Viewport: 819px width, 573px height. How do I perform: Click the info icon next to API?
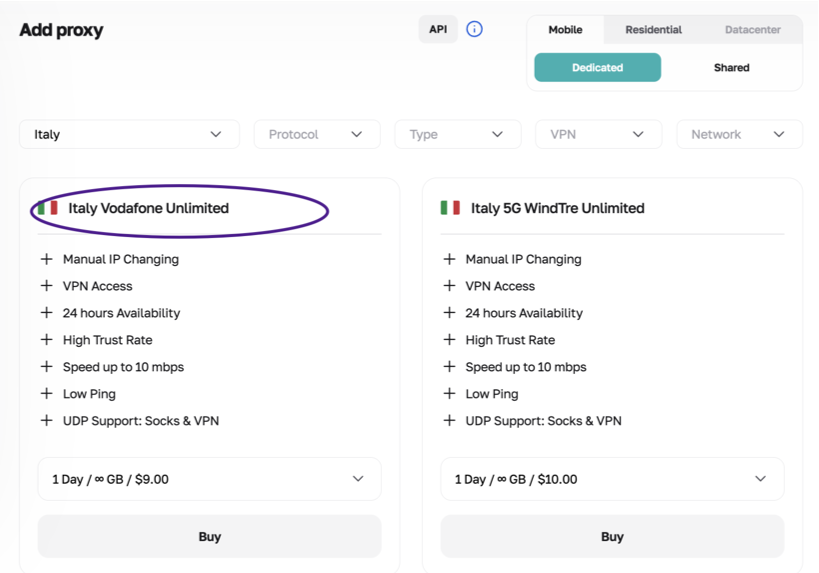point(474,29)
